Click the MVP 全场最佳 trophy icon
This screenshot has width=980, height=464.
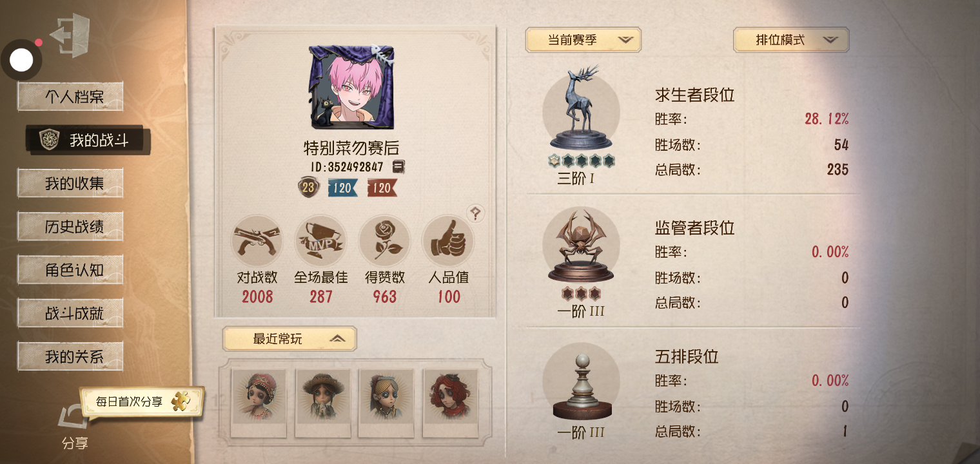[320, 241]
